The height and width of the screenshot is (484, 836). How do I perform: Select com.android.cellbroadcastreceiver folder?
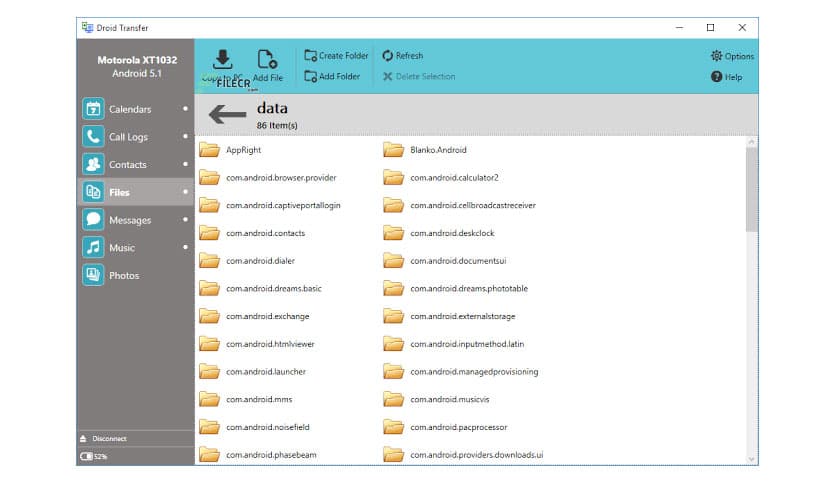[460, 205]
